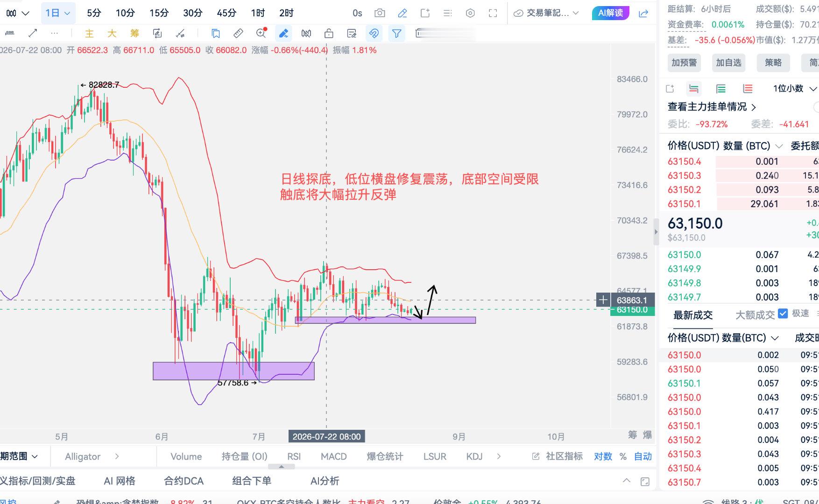Toggle the funnel filter icon
This screenshot has width=819, height=504.
tap(396, 33)
